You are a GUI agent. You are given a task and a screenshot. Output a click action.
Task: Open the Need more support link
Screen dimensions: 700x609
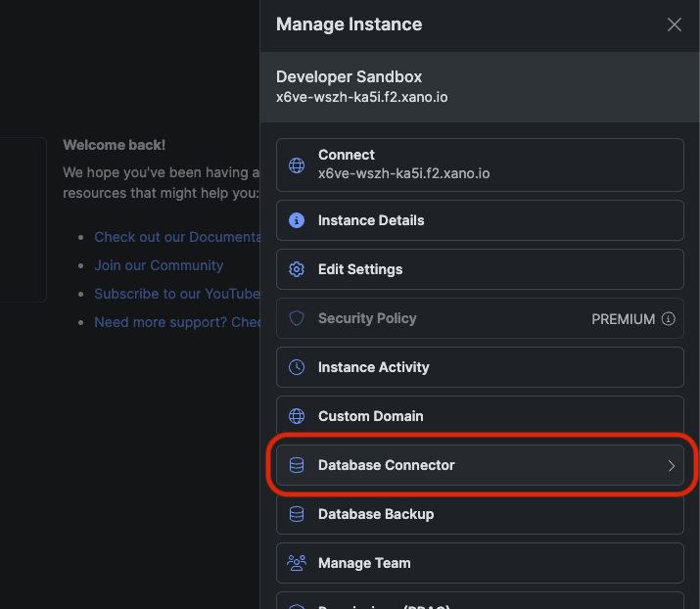click(x=177, y=322)
